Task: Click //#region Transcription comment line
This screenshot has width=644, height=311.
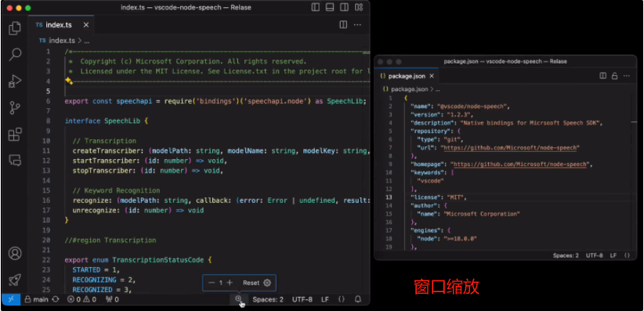Action: (110, 240)
